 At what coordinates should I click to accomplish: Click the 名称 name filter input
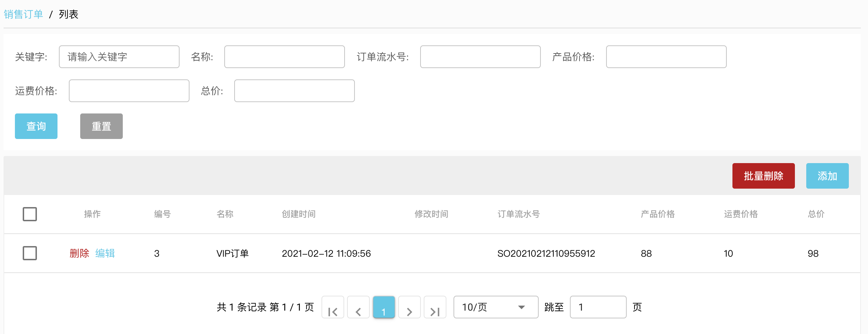(x=284, y=56)
